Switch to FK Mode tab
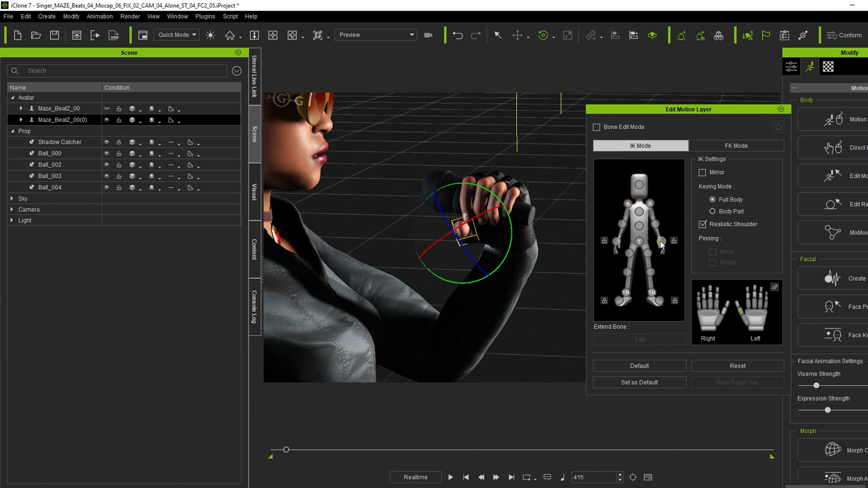868x488 pixels. click(x=736, y=146)
